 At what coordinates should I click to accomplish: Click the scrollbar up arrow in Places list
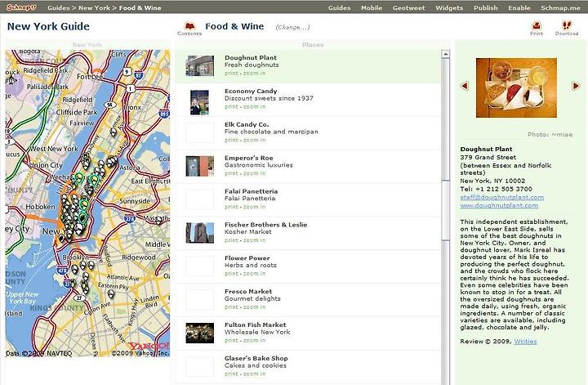[446, 55]
